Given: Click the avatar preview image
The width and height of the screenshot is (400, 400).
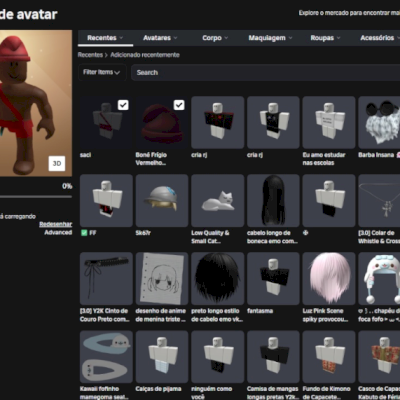Looking at the screenshot, I should pos(36,103).
